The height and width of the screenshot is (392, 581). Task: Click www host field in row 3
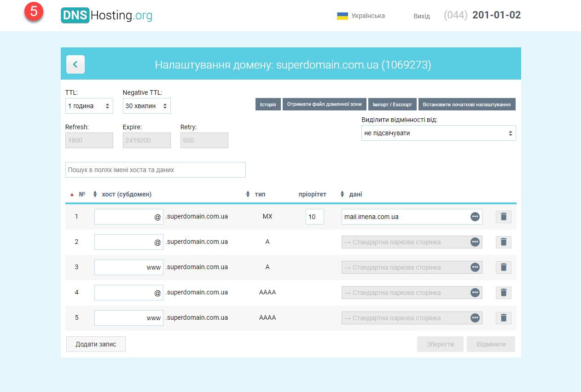pos(129,267)
